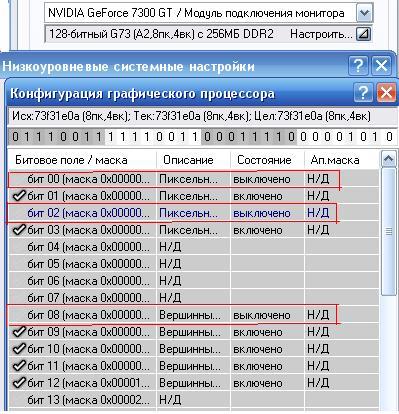Select the бит 02 row
The image size is (399, 414).
[193, 213]
